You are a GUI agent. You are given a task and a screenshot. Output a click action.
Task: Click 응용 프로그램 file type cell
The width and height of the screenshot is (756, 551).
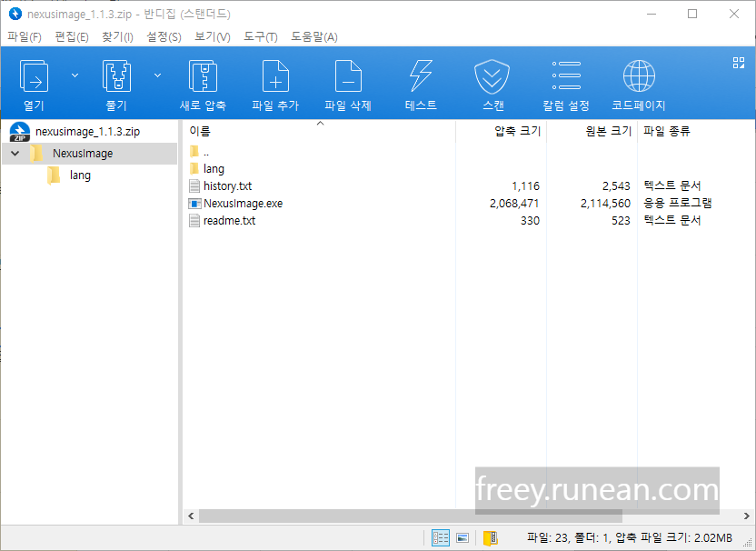click(x=678, y=203)
